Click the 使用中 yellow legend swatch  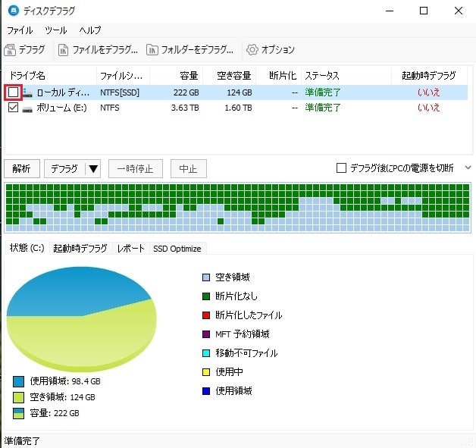click(206, 372)
